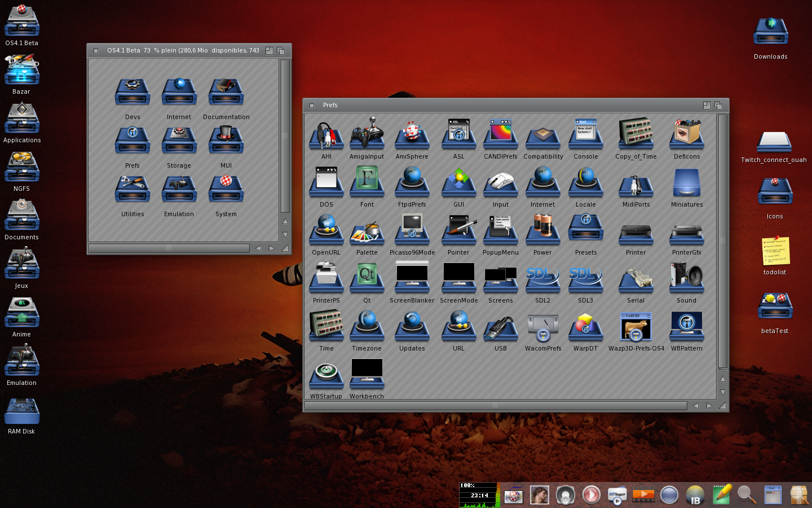
Task: Open the Locale prefs icon
Action: pyautogui.click(x=585, y=183)
